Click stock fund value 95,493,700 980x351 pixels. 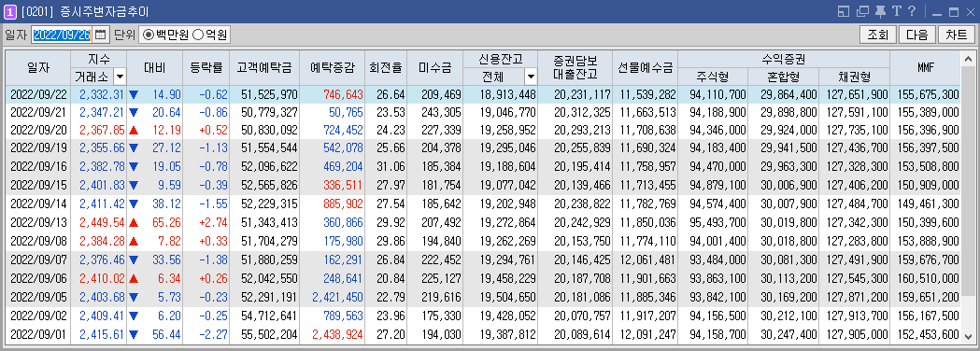718,222
